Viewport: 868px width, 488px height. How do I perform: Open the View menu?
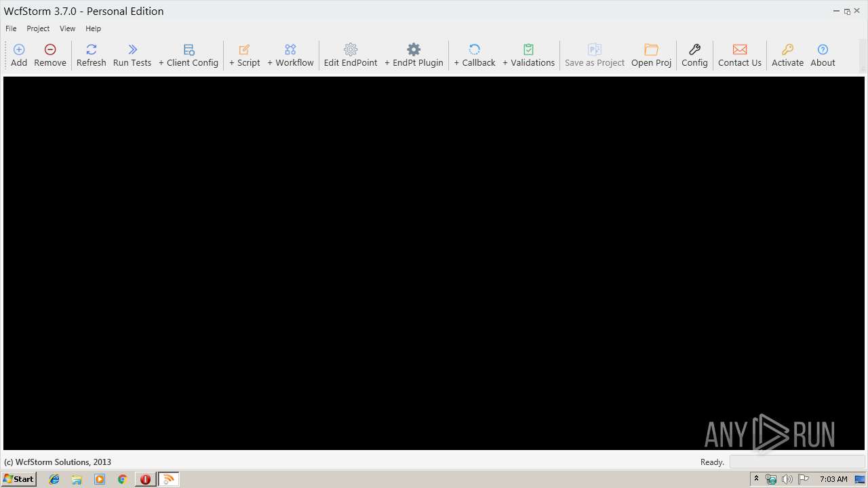pyautogui.click(x=67, y=28)
